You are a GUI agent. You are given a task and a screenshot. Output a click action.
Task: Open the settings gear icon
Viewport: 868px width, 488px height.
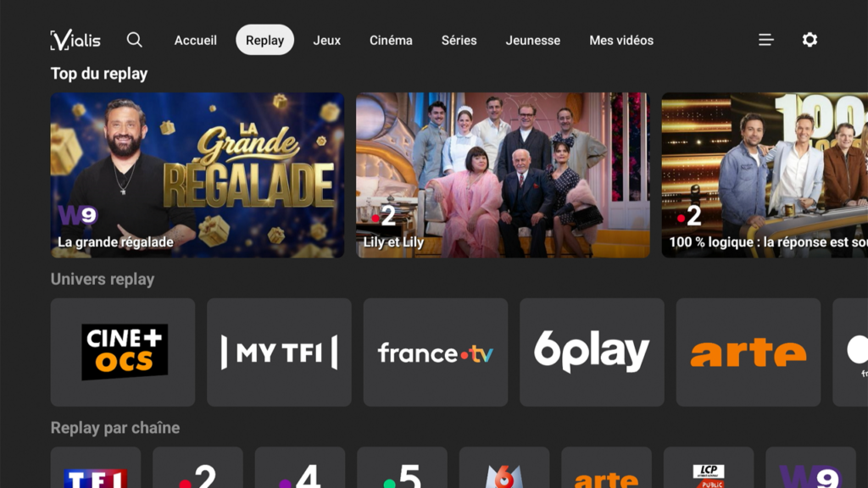pyautogui.click(x=810, y=40)
